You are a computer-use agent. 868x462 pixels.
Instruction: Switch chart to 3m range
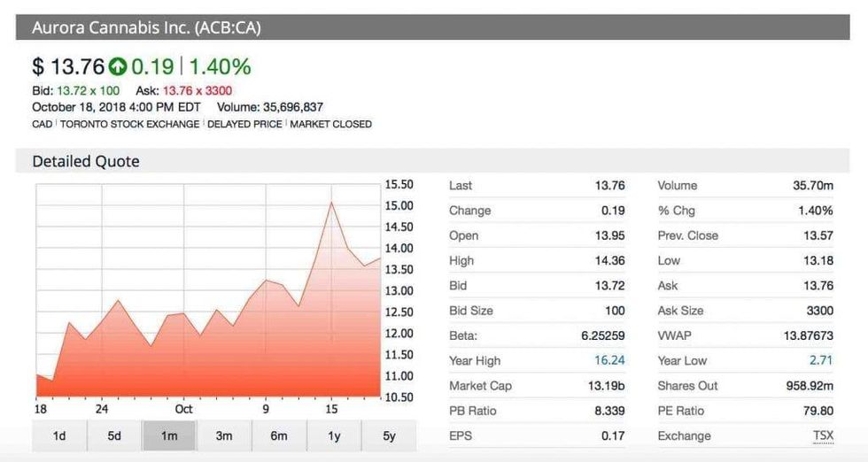tap(224, 435)
